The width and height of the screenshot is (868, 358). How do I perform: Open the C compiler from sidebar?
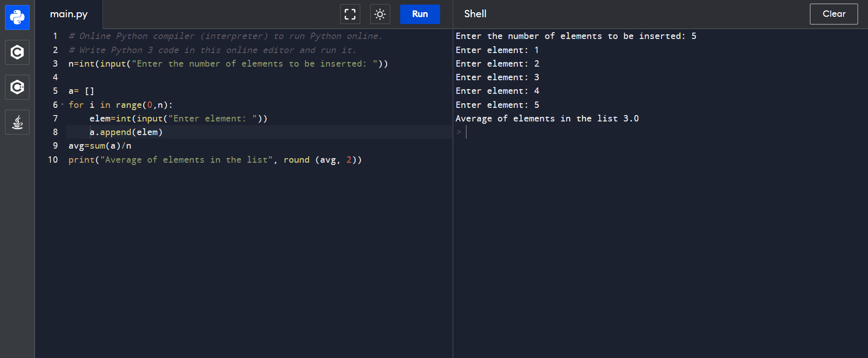tap(17, 53)
